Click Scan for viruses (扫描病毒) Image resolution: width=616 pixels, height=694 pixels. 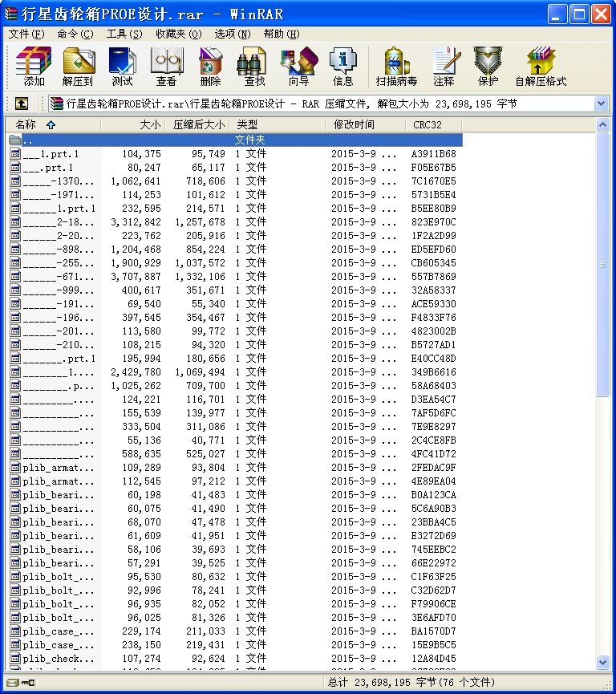(x=396, y=67)
